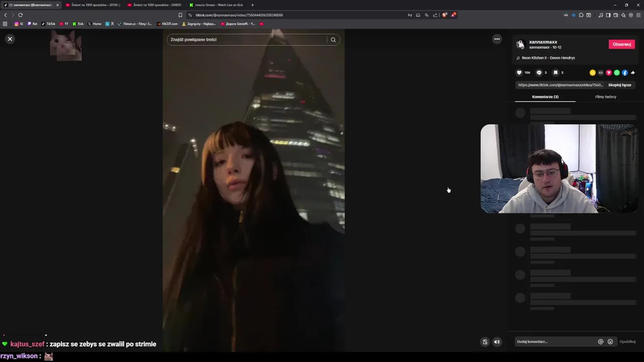Open Brave Shields lion icon

(x=444, y=15)
